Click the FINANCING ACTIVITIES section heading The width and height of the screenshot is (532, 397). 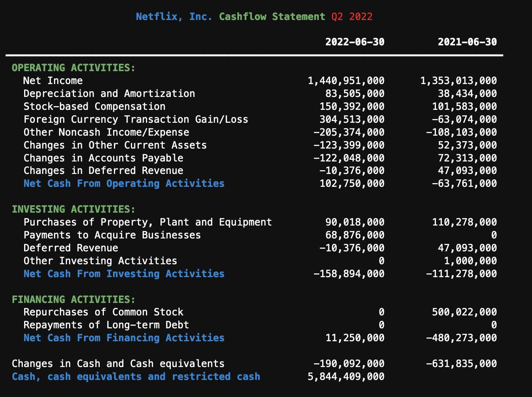(x=74, y=300)
